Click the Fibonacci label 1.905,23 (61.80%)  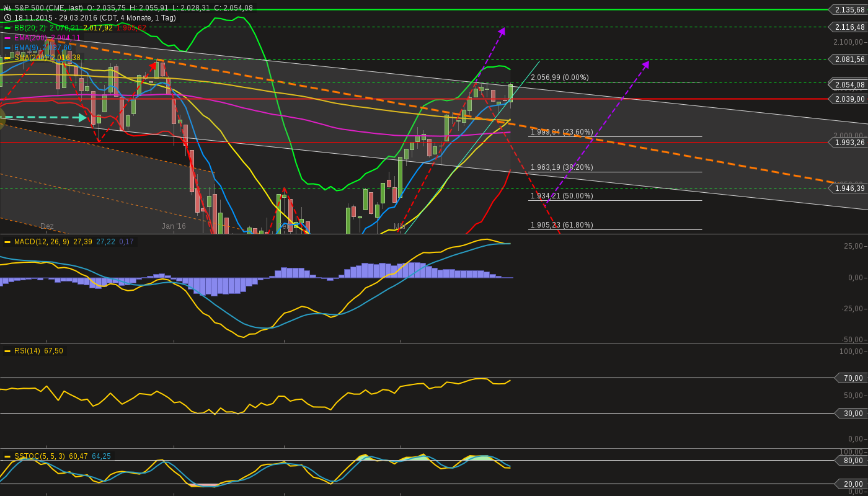click(562, 225)
